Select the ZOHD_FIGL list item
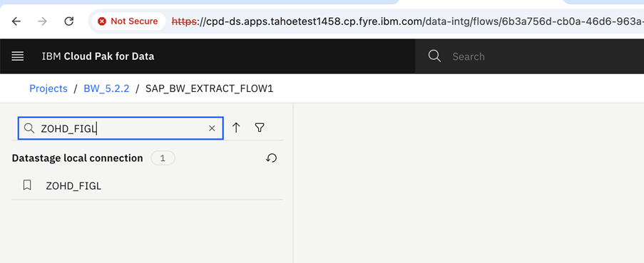This screenshot has height=263, width=644. coord(147,186)
